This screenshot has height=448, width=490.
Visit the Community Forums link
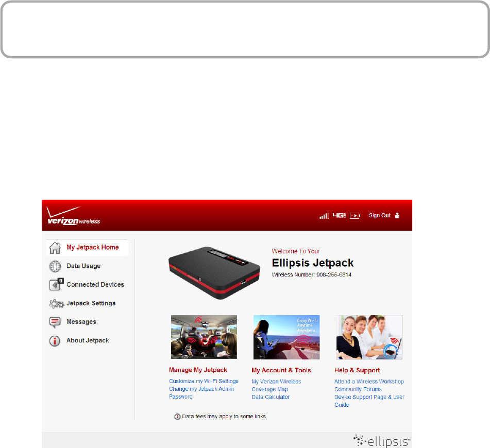click(358, 389)
